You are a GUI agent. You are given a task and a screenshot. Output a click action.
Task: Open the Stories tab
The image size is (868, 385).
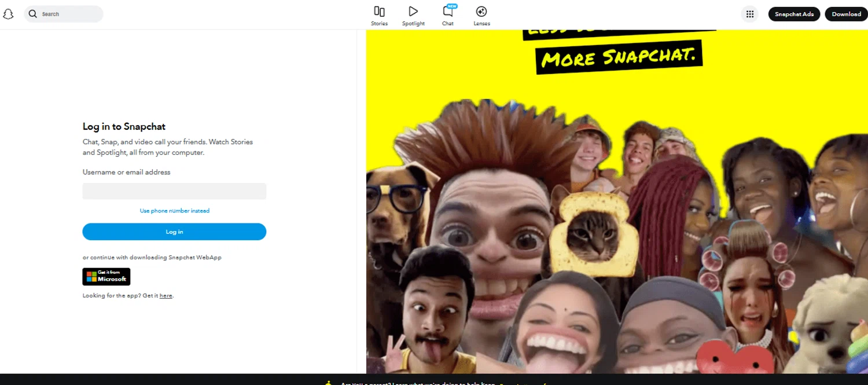coord(380,16)
